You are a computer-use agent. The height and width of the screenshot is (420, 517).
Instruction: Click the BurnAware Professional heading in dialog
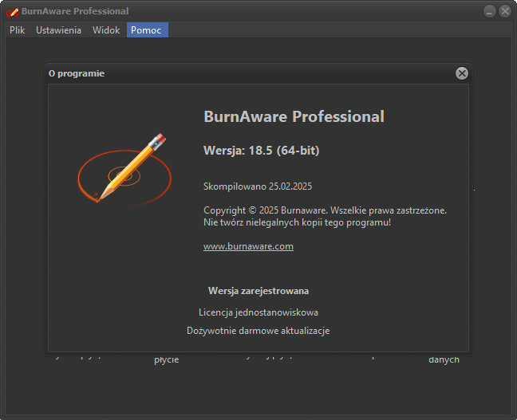click(294, 116)
